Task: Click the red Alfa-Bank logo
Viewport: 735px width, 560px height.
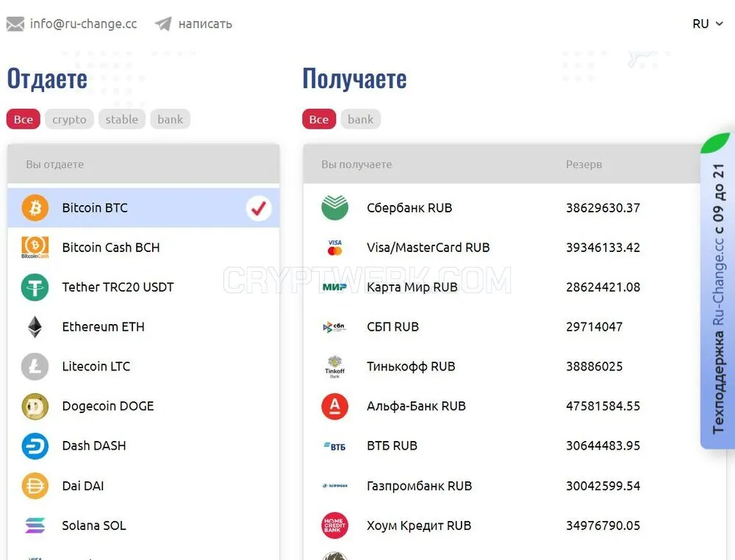Action: coord(334,406)
